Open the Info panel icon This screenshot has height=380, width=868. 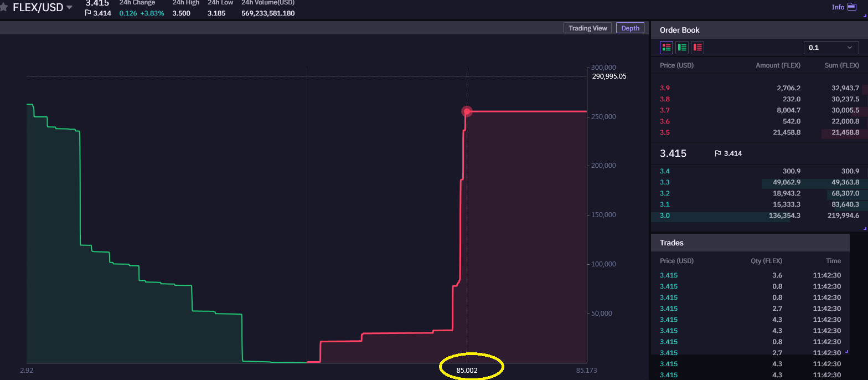[x=852, y=7]
